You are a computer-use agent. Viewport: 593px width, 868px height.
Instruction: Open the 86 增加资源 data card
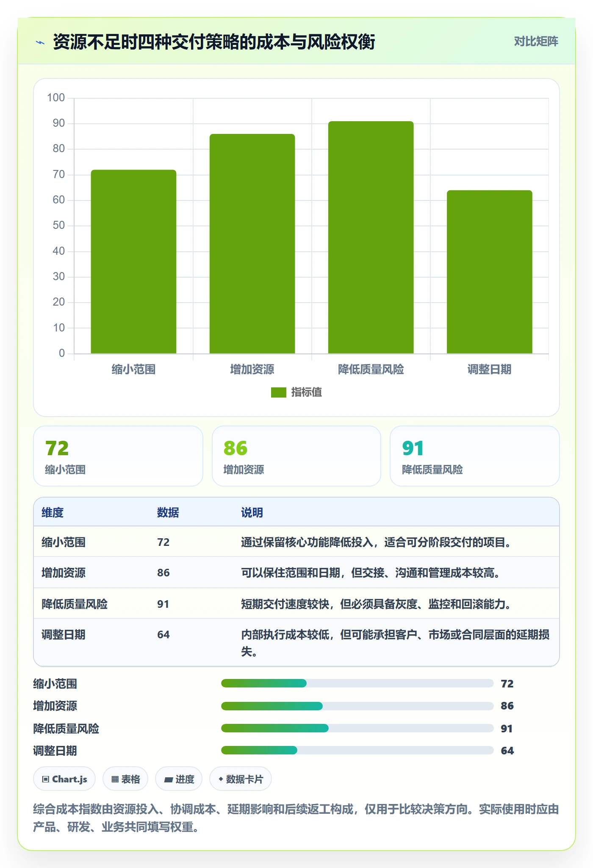click(296, 456)
